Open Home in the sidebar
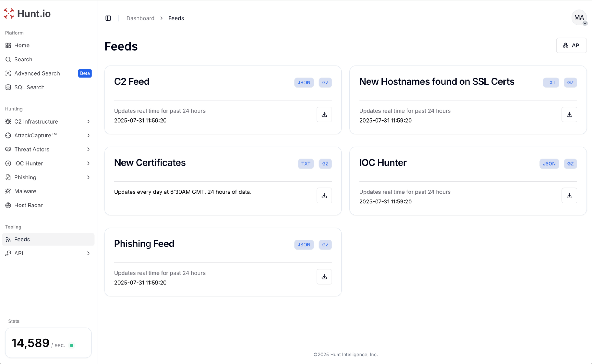This screenshot has height=364, width=592. [x=48, y=45]
